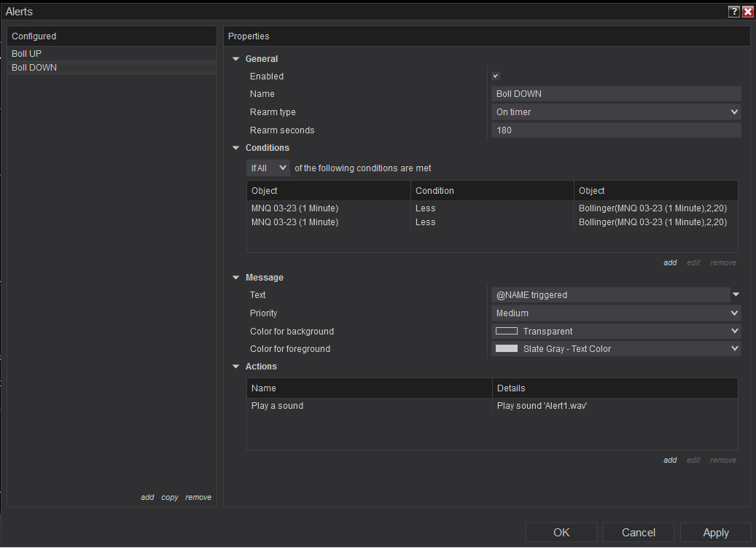Toggle the Enabled checkbox
756x548 pixels.
(496, 77)
